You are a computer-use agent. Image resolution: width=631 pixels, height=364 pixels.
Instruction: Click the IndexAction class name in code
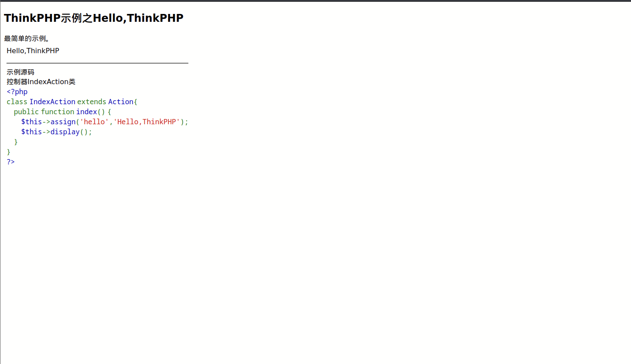click(x=52, y=102)
